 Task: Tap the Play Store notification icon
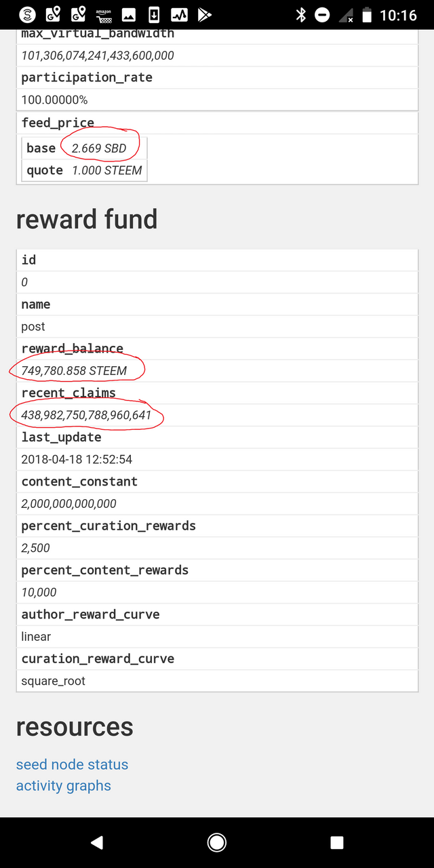tap(204, 14)
